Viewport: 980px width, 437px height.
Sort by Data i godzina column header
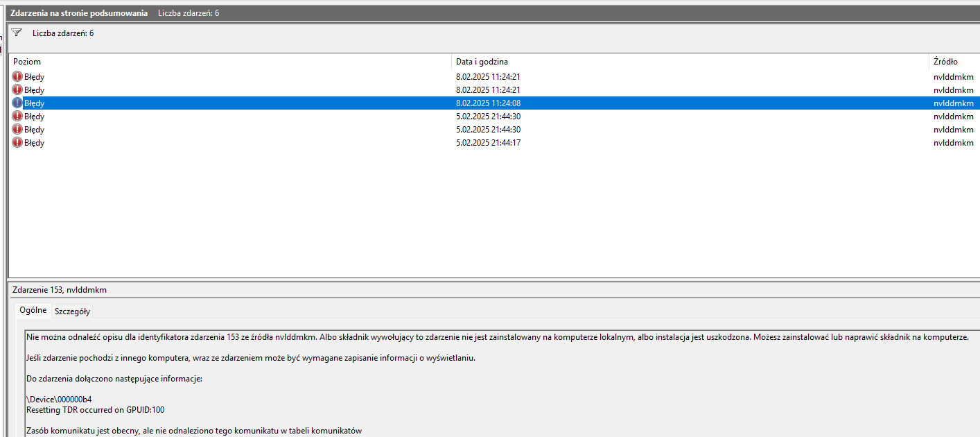(690, 62)
